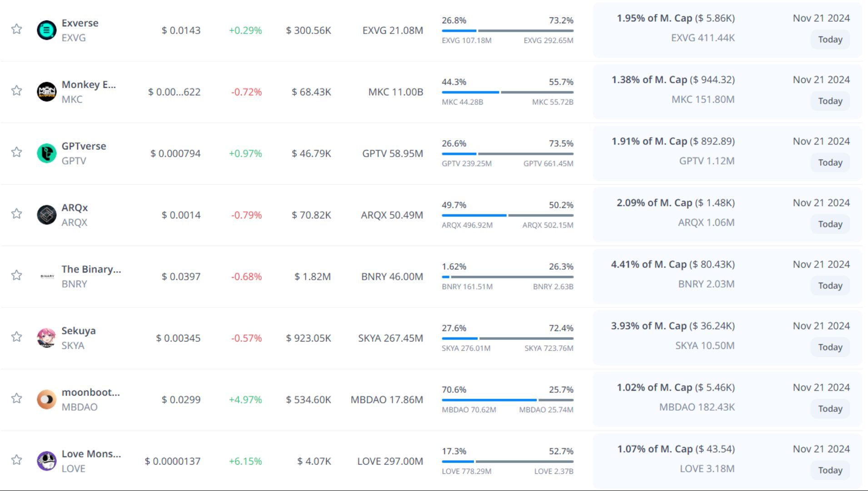868x491 pixels.
Task: Click the Sekuya anime avatar icon
Action: (46, 338)
